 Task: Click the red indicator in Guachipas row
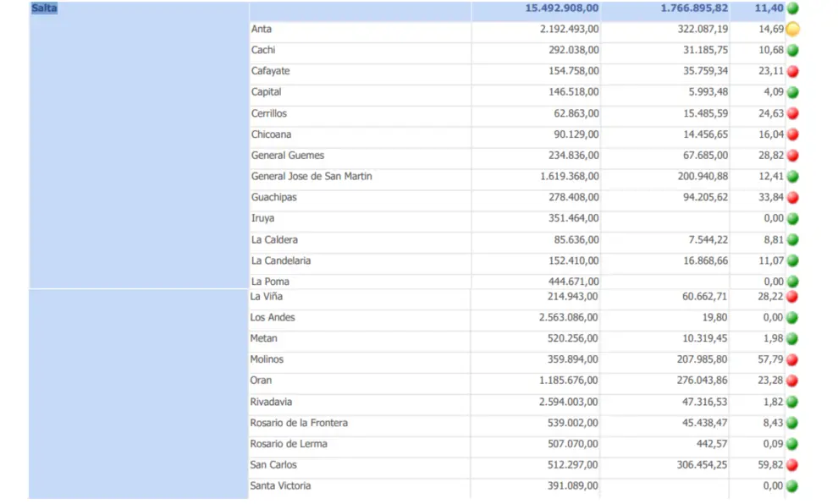793,198
